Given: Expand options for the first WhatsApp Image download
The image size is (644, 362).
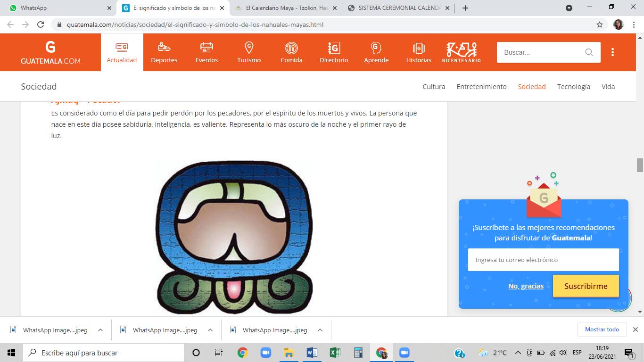Looking at the screenshot, I should point(100,330).
